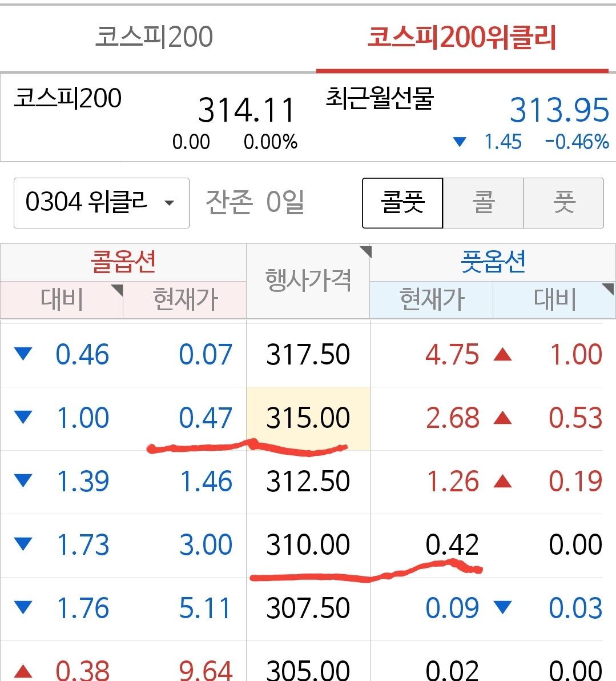
Task: Expand the 행사가격 column header corner
Action: pos(365,252)
